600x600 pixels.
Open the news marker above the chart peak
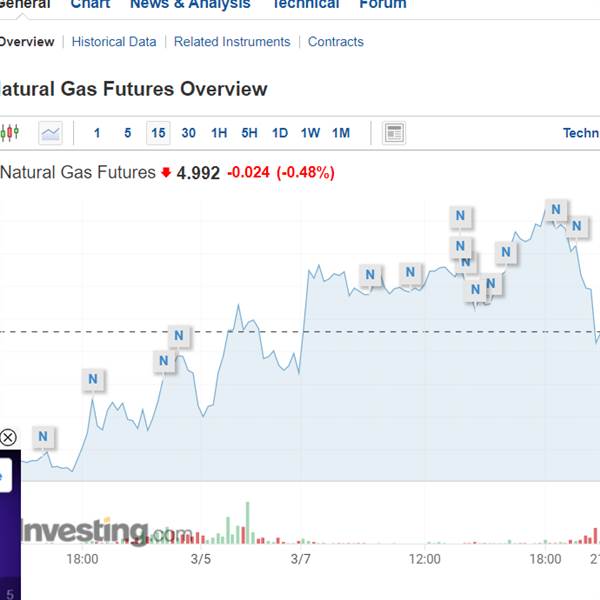(x=556, y=210)
